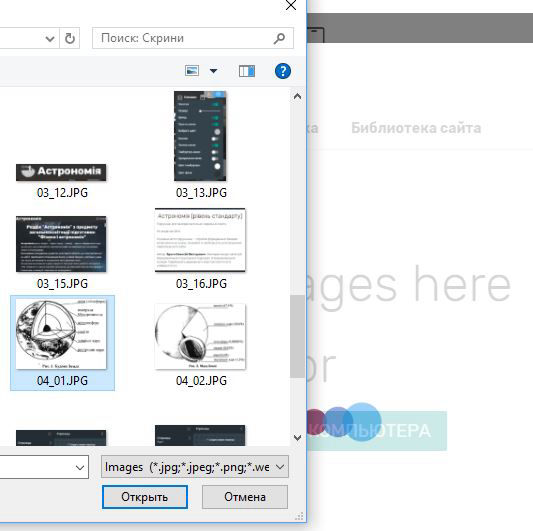Viewport: 533px width, 531px height.
Task: Click the vertical scrollbar thumb in the file list
Action: [x=297, y=336]
